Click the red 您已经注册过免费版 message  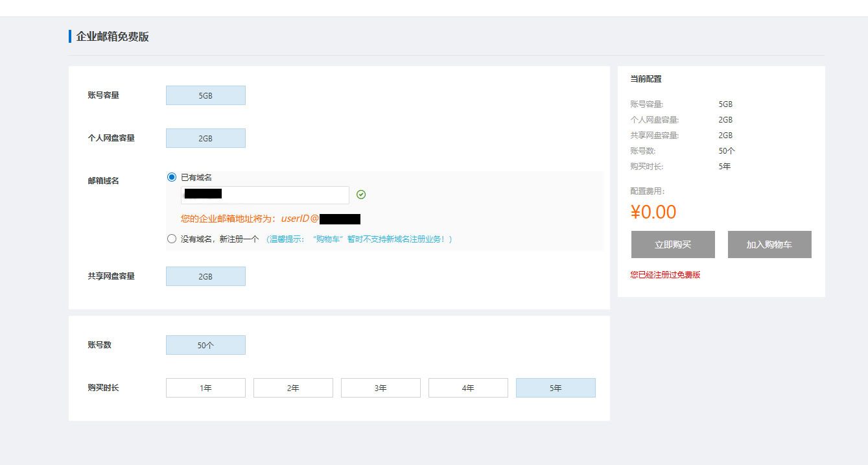[x=665, y=275]
